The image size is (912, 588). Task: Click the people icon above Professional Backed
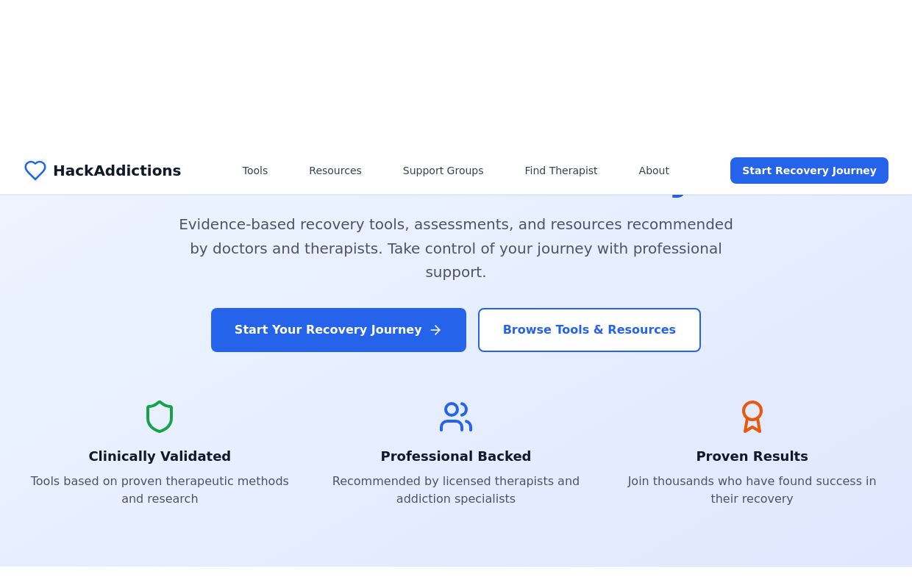pyautogui.click(x=456, y=417)
